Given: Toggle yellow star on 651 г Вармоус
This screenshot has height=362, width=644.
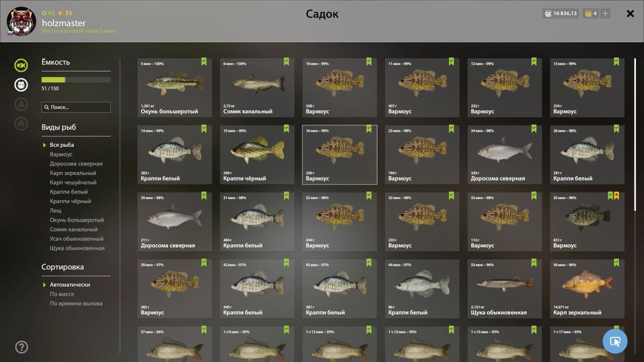Looking at the screenshot, I should (x=616, y=196).
